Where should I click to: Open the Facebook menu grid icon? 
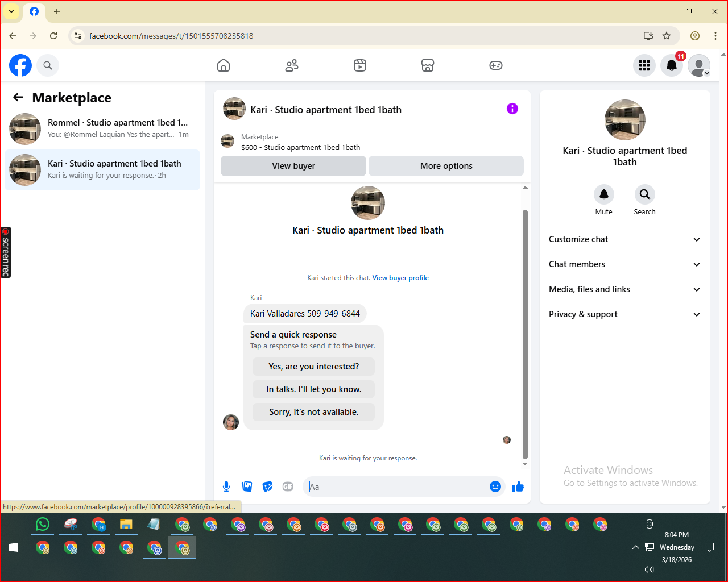pyautogui.click(x=644, y=65)
